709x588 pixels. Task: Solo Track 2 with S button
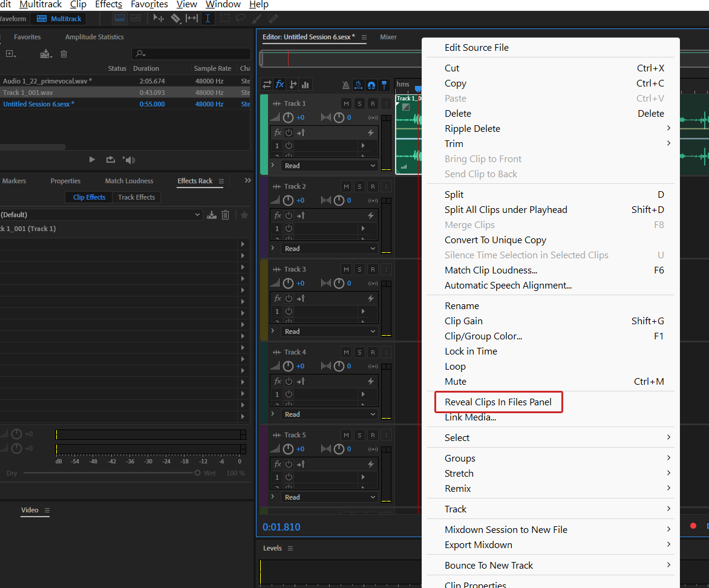coord(359,186)
